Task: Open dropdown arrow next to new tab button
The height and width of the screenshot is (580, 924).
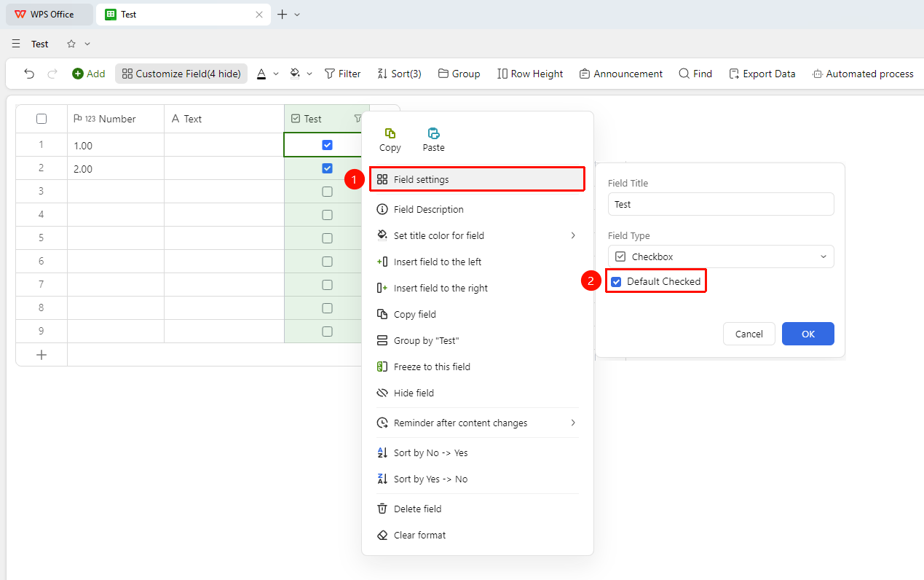Action: click(x=297, y=15)
